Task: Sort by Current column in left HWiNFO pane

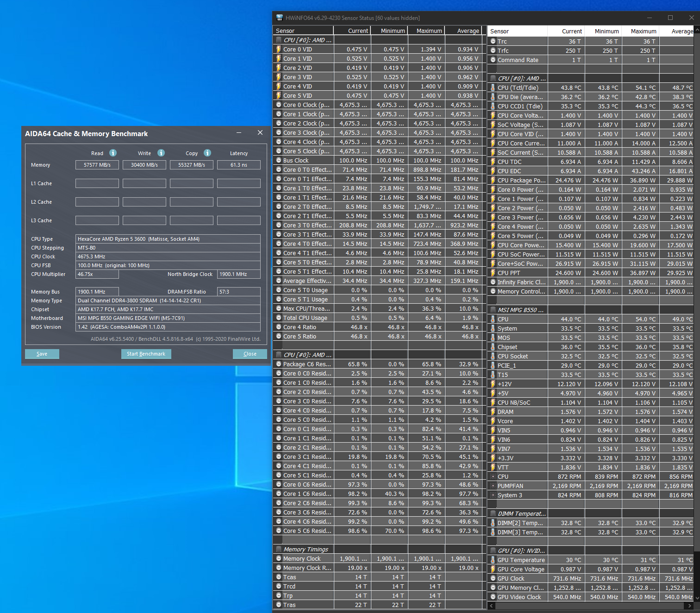Action: 352,31
